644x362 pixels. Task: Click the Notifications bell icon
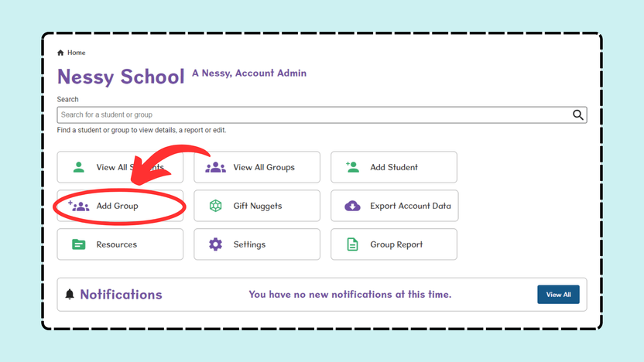pyautogui.click(x=70, y=294)
